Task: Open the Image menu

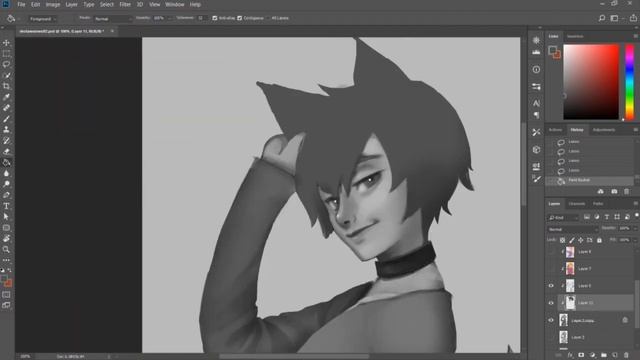Action: click(53, 4)
